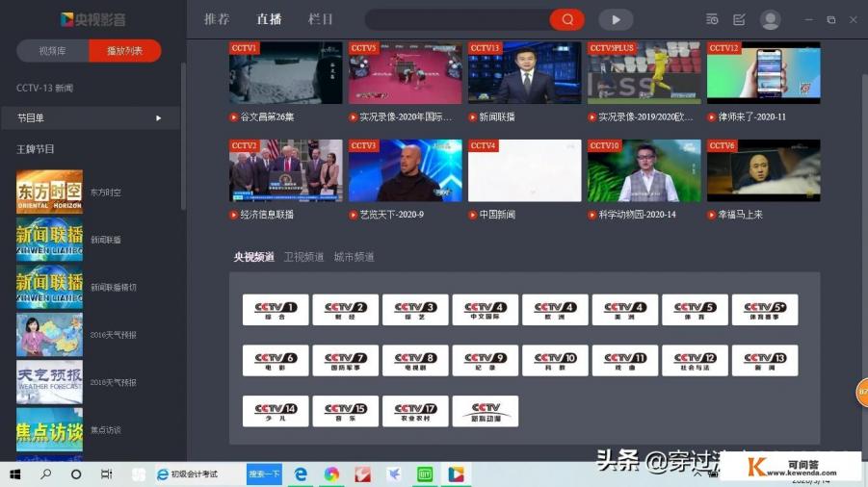Open the user avatar account icon
The height and width of the screenshot is (487, 868).
tap(770, 19)
